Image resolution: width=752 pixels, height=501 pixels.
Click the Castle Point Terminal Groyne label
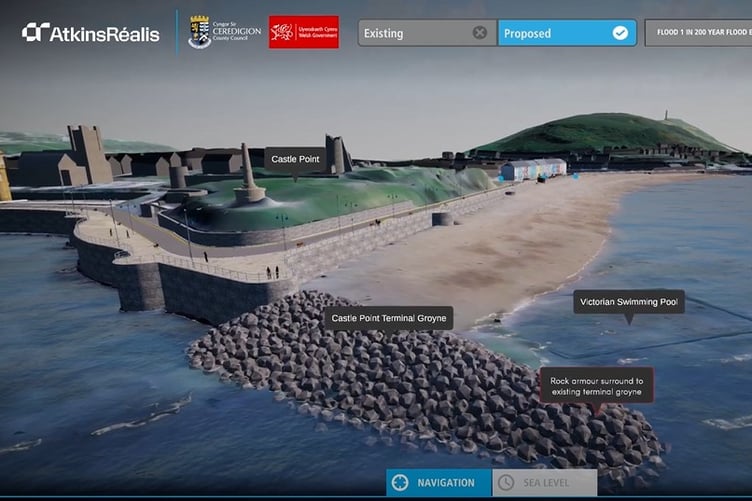coord(388,318)
